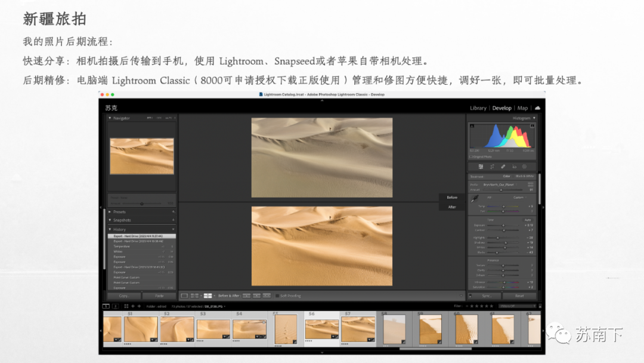The image size is (644, 363).
Task: Collapse the History panel
Action: [x=110, y=229]
